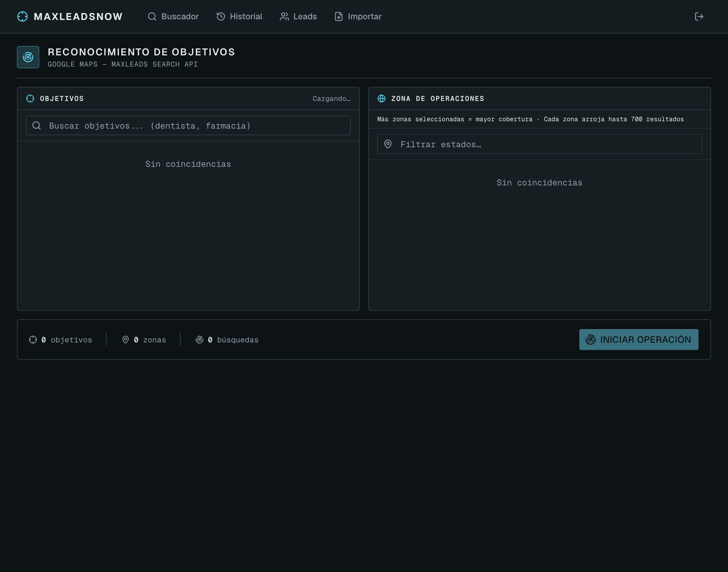This screenshot has height=572, width=728.
Task: Click the globe icon in Zona de Operaciones
Action: pos(382,98)
